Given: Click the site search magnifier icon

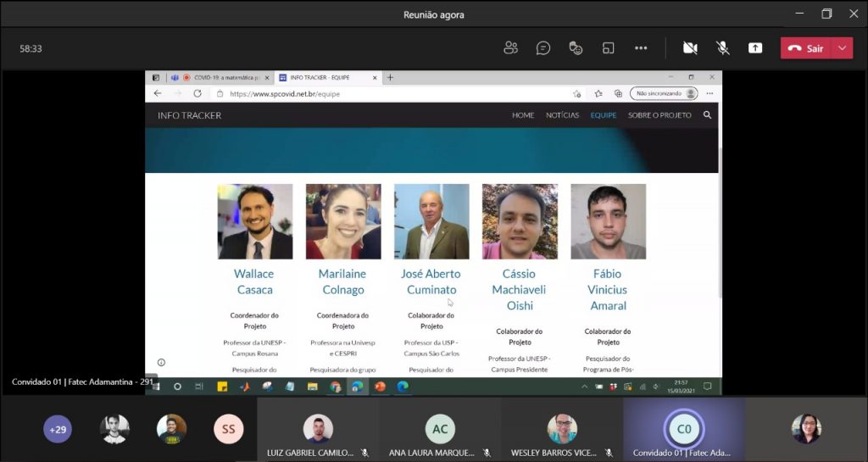Looking at the screenshot, I should [708, 115].
